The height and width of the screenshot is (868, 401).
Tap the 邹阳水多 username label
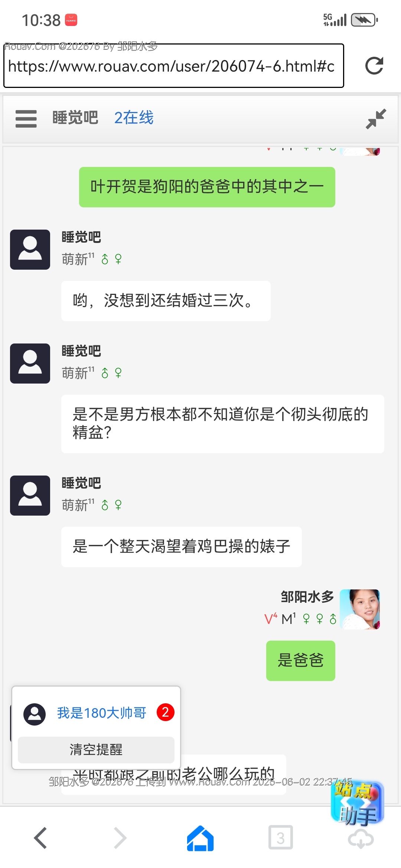307,597
